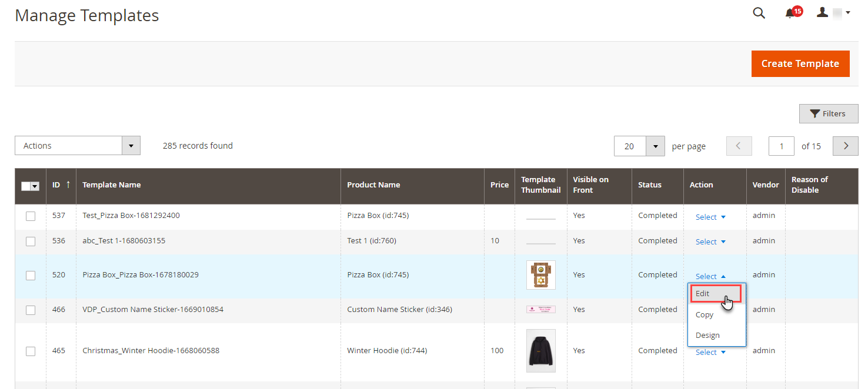Check the box for template 537
This screenshot has width=868, height=389.
point(31,216)
